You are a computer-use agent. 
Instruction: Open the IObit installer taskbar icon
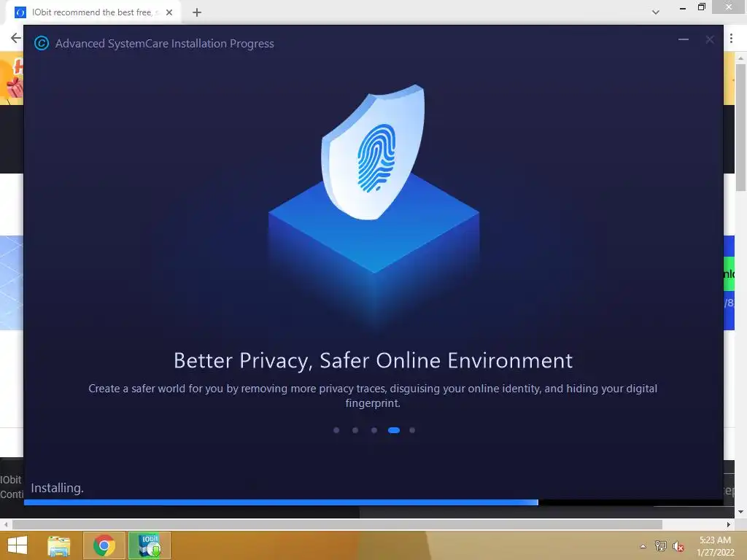click(150, 545)
